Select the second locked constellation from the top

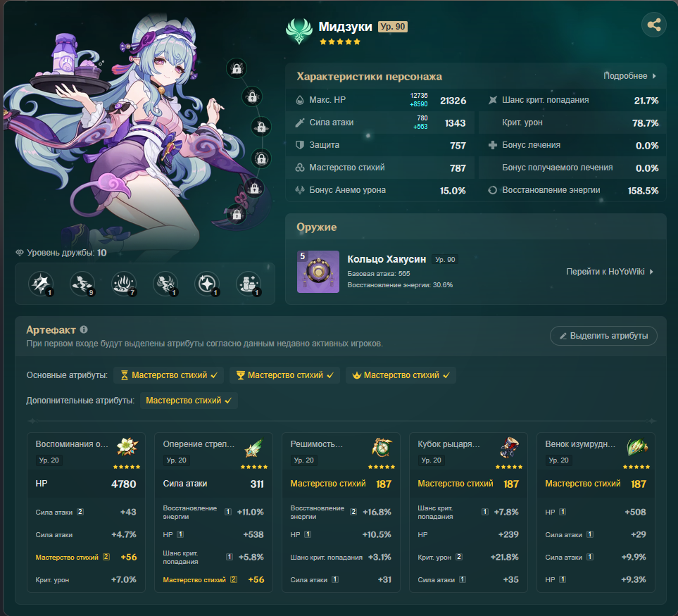(252, 97)
